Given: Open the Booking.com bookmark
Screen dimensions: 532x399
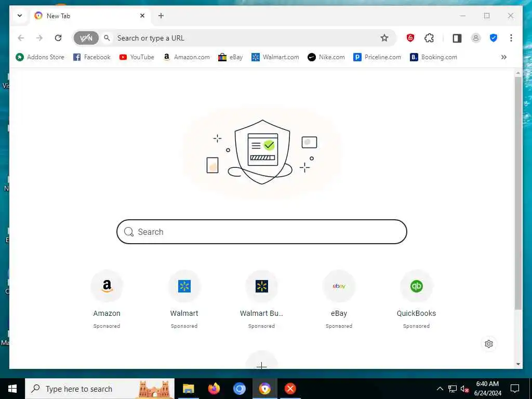Looking at the screenshot, I should click(433, 57).
